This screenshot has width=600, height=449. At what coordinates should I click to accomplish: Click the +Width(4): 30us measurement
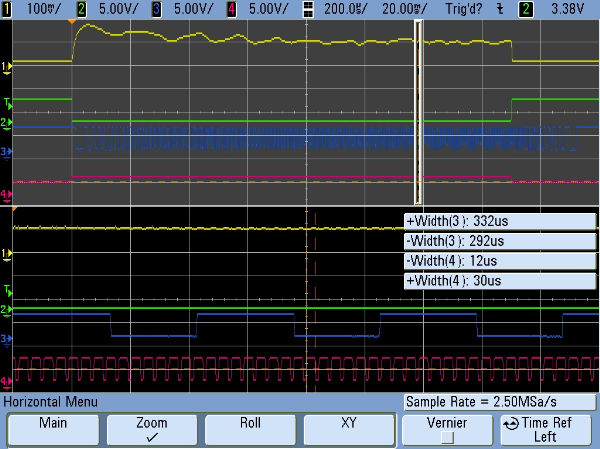tap(500, 281)
